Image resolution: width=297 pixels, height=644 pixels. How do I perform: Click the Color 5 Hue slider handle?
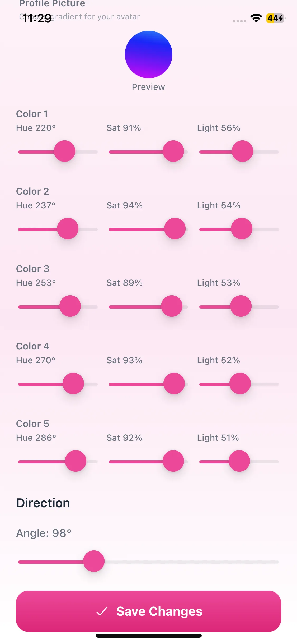tap(76, 461)
